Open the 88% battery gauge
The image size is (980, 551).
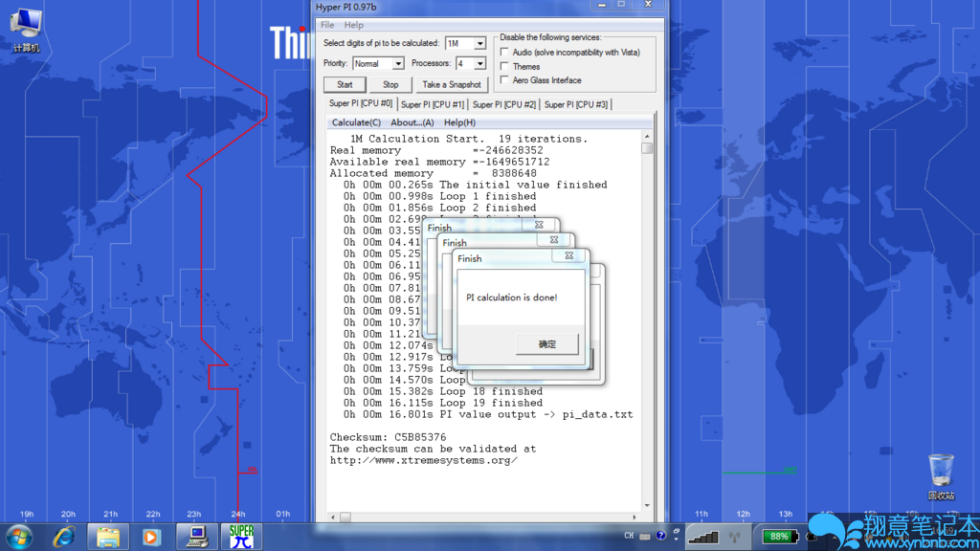[779, 536]
